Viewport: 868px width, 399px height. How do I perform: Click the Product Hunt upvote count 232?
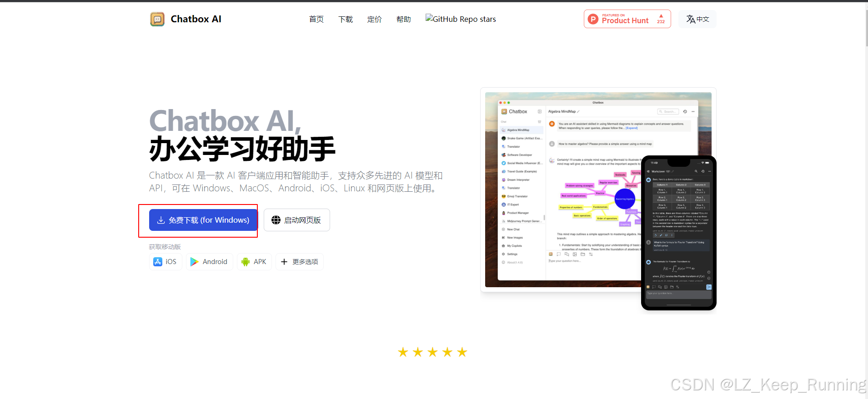click(x=661, y=21)
